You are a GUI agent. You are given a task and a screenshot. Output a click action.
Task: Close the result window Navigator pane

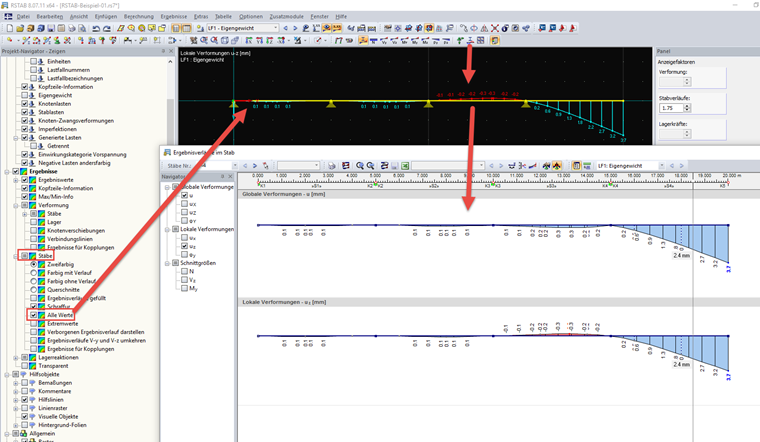click(231, 177)
